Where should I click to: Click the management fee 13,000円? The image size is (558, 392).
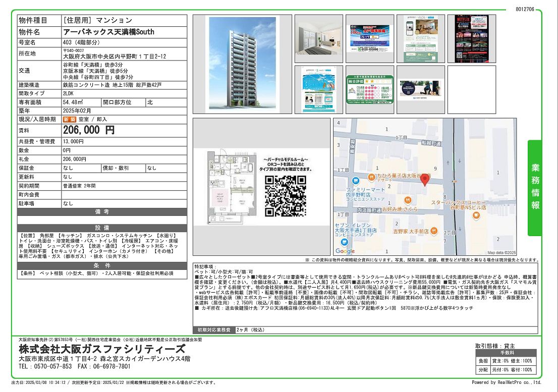73,142
